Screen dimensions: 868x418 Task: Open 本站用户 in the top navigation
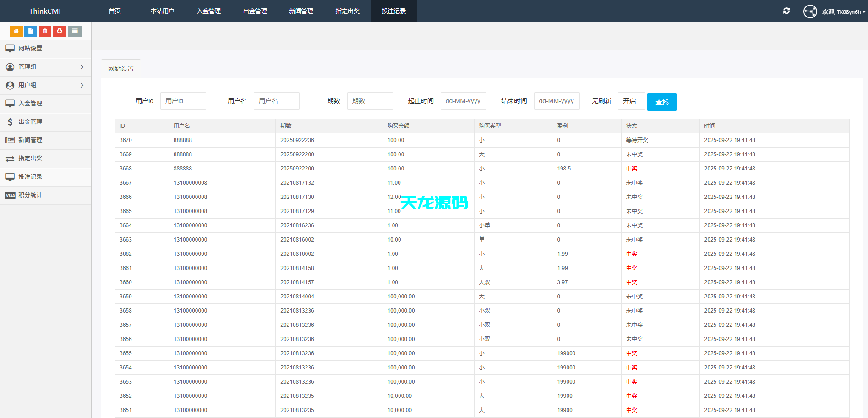tap(162, 11)
